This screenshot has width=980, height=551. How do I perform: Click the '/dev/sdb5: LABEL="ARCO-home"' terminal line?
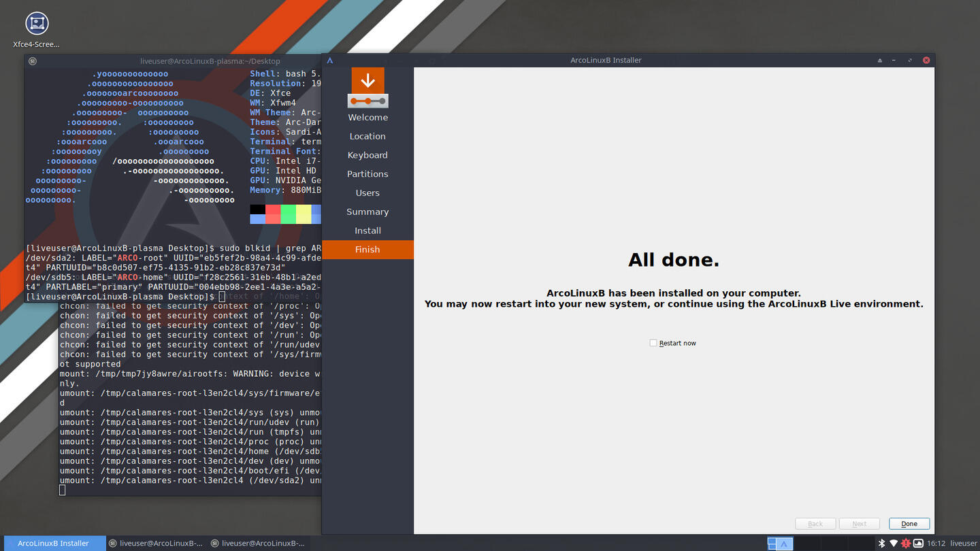(x=173, y=277)
